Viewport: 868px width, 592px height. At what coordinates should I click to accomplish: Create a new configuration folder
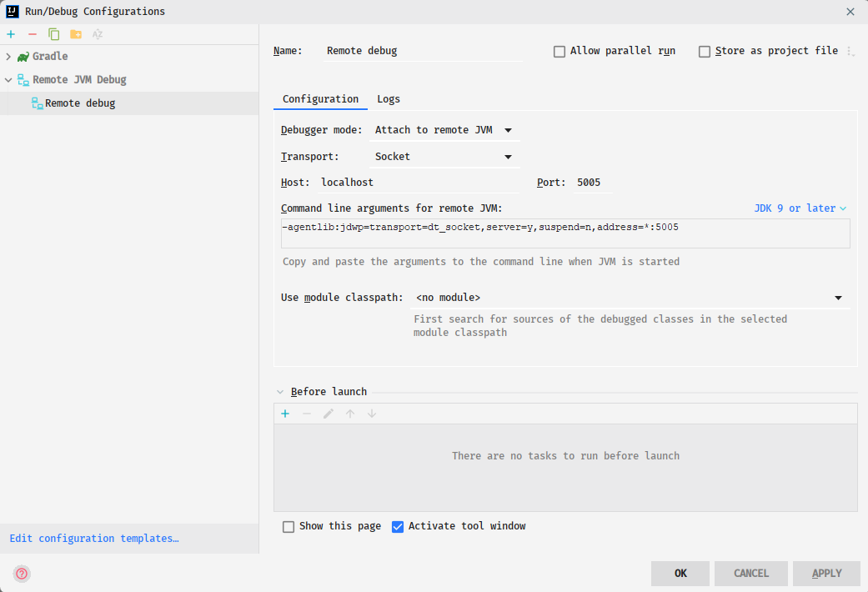(x=74, y=34)
